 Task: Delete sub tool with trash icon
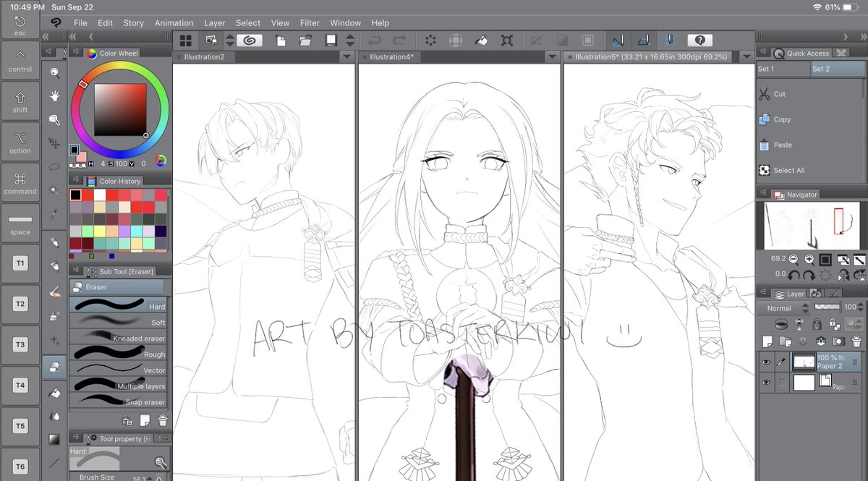click(163, 420)
